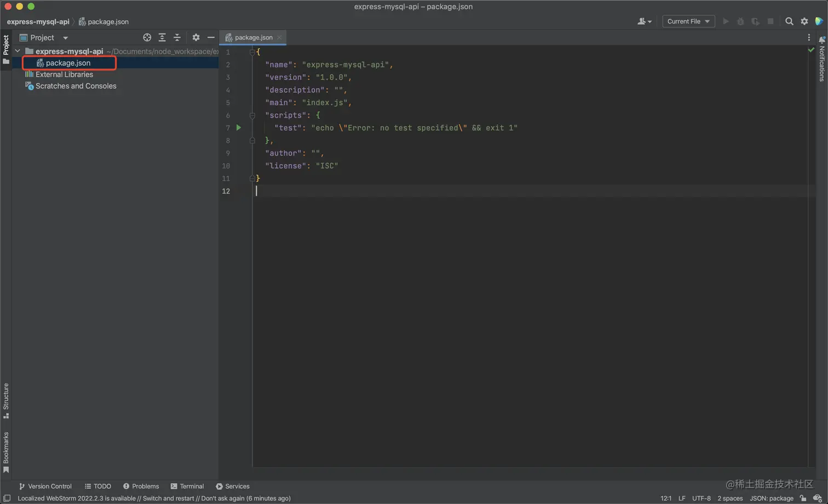
Task: Open the Notifications side panel
Action: point(821,59)
